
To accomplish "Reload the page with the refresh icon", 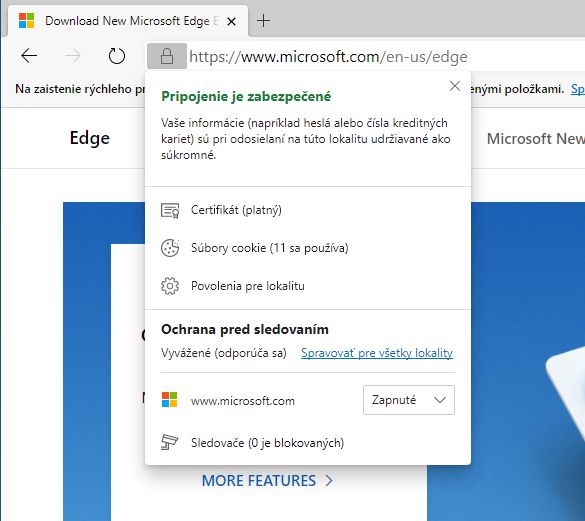I will pos(117,56).
